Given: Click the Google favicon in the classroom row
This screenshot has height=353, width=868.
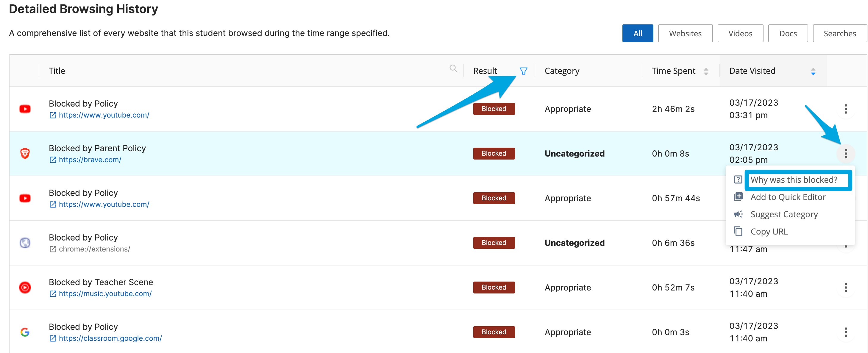Looking at the screenshot, I should (x=25, y=332).
